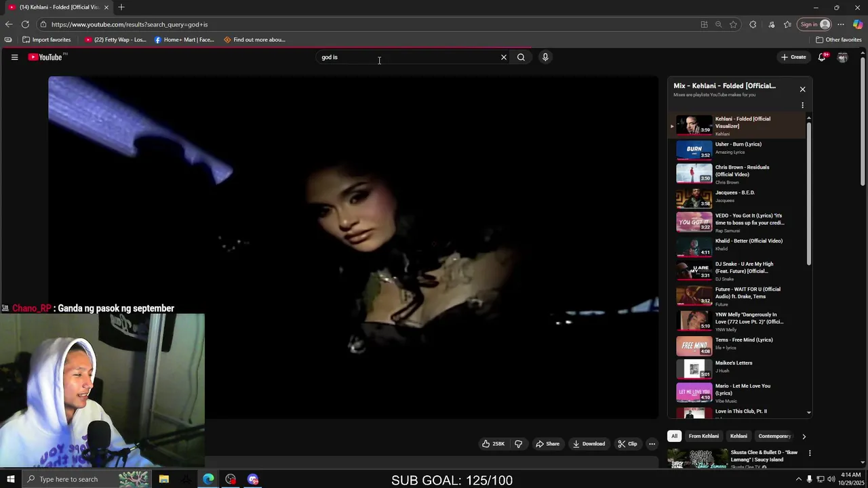Viewport: 868px width, 488px height.
Task: Open Fetty Wap bookmark
Action: [x=115, y=39]
